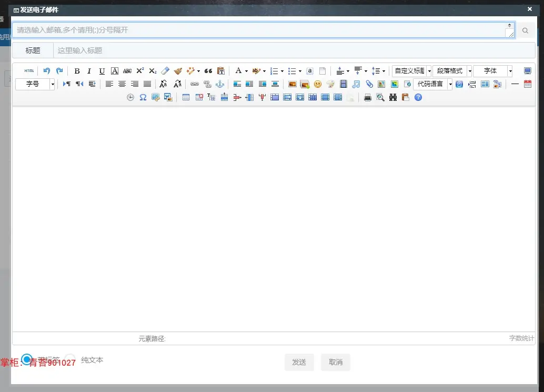Expand line spacing options arrow
Image resolution: width=544 pixels, height=392 pixels.
(x=384, y=71)
